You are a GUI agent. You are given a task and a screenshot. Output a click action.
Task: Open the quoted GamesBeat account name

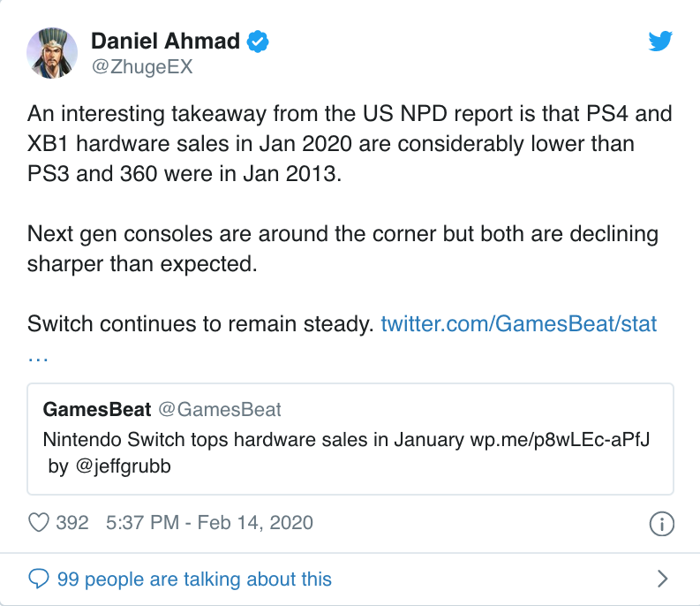point(95,409)
